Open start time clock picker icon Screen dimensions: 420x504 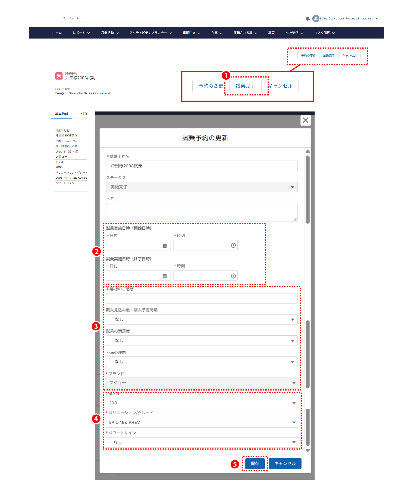coord(233,245)
